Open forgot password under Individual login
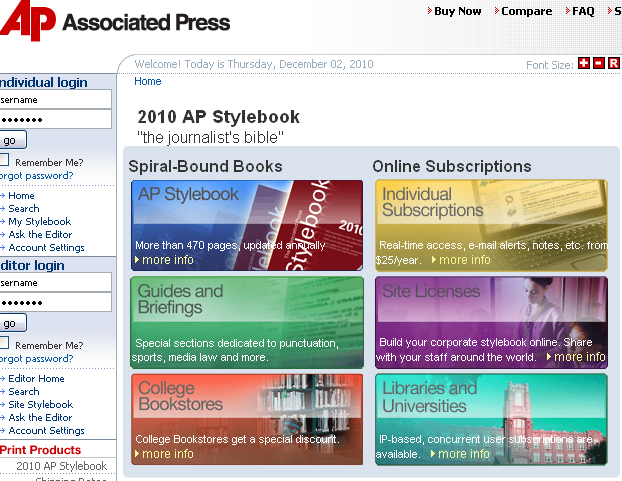The height and width of the screenshot is (481, 622). [x=36, y=176]
